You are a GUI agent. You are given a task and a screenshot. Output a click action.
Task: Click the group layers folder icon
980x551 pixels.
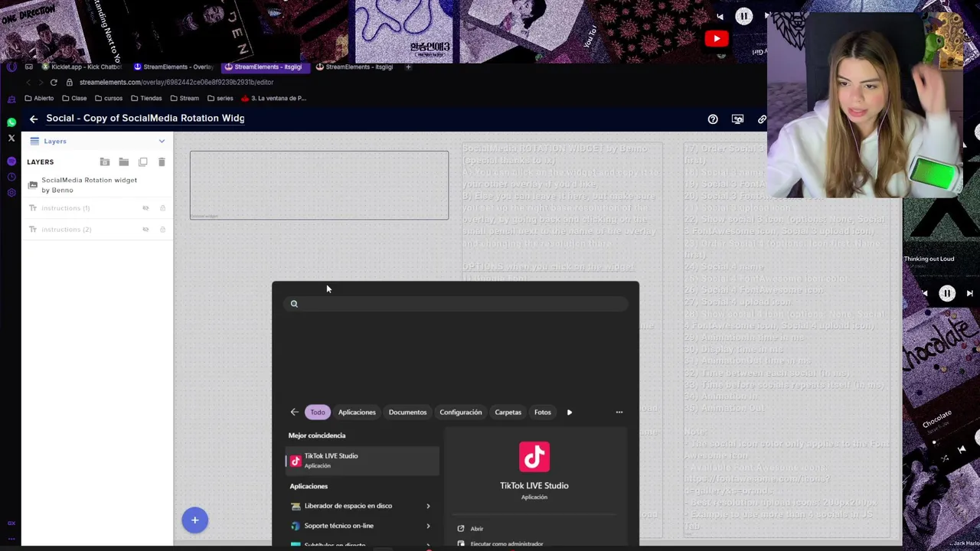click(123, 162)
